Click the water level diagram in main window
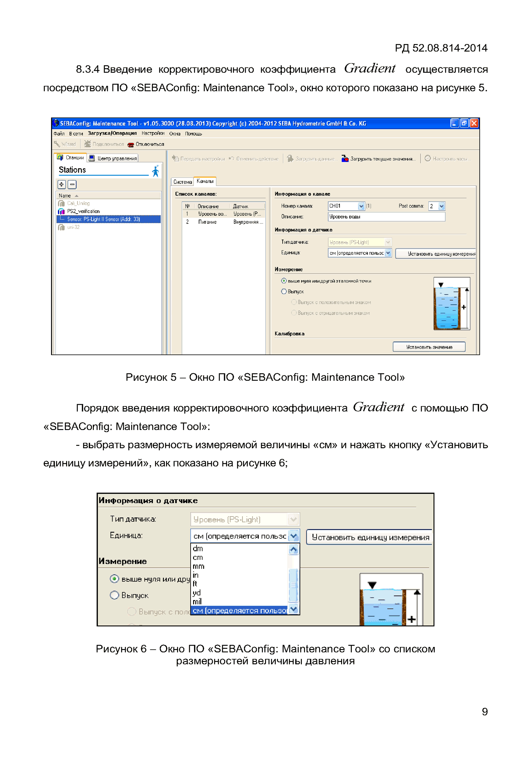The height and width of the screenshot is (760, 532). point(452,303)
